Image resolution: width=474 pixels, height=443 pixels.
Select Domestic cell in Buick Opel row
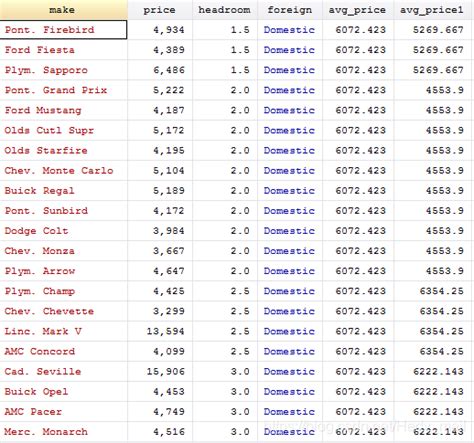(x=290, y=392)
